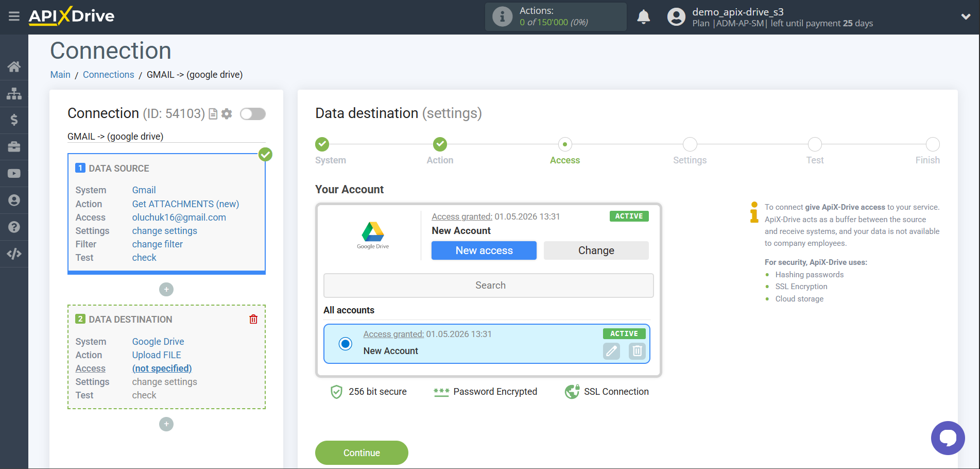Delete the New Account entry trash icon
Image resolution: width=980 pixels, height=469 pixels.
coord(637,351)
